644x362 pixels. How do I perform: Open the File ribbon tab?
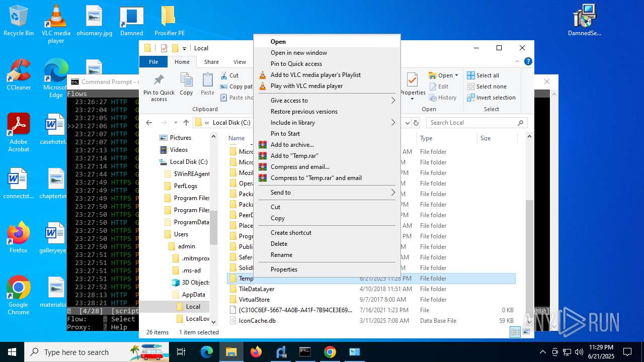click(x=153, y=62)
